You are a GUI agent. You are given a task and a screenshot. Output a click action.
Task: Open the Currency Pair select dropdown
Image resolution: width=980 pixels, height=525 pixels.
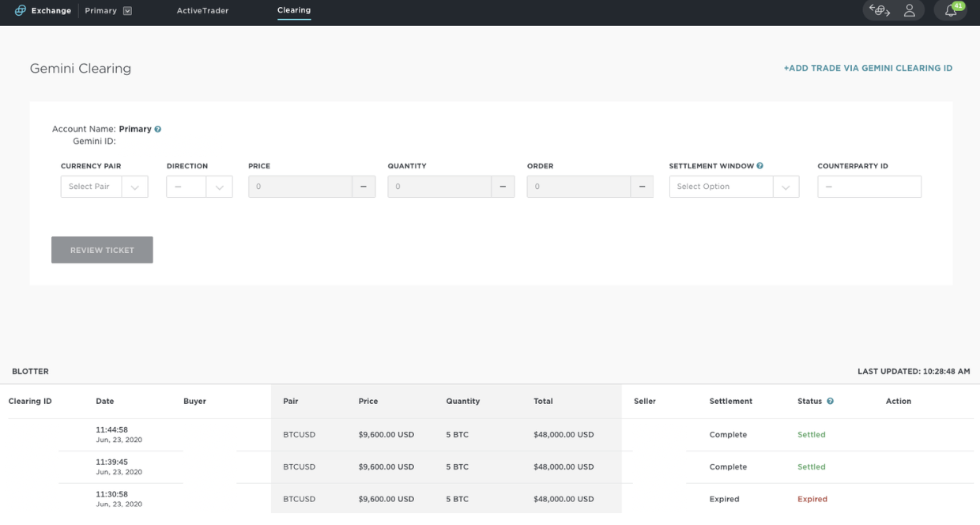(x=104, y=187)
